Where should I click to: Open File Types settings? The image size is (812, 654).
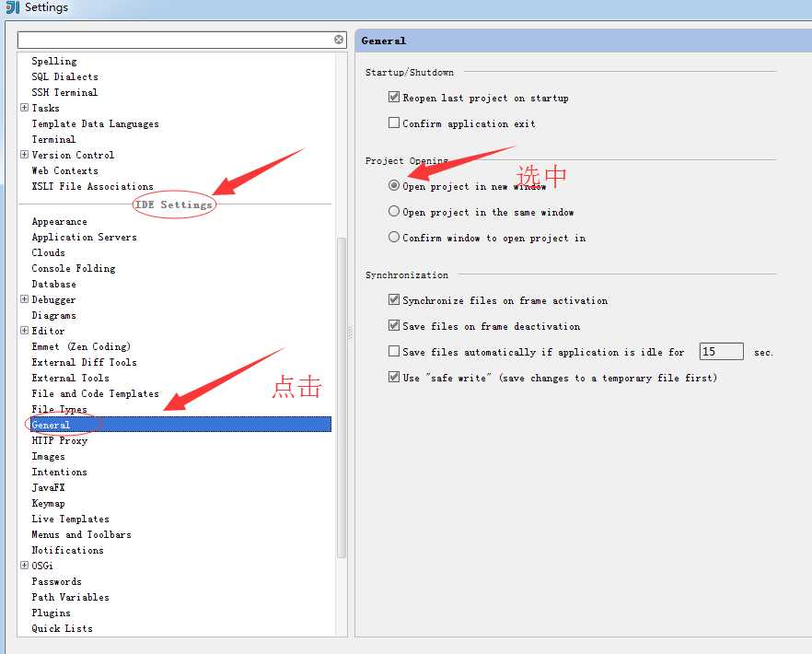click(x=60, y=409)
